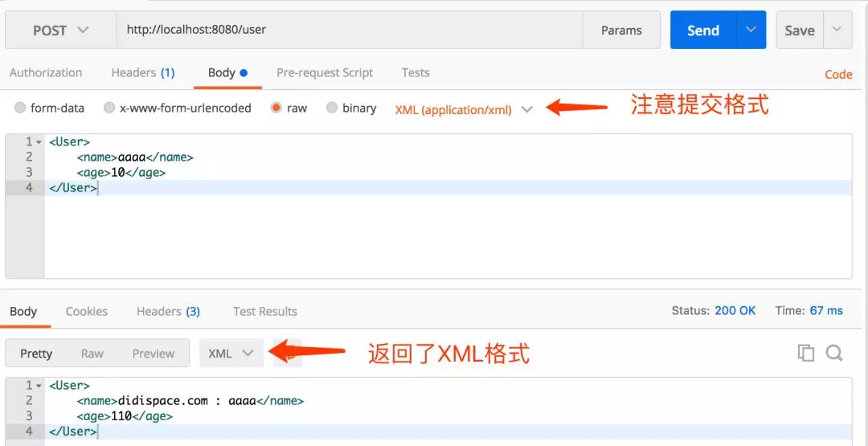Click the age 110 line in response
Viewport: 868px width, 446px height.
click(125, 416)
